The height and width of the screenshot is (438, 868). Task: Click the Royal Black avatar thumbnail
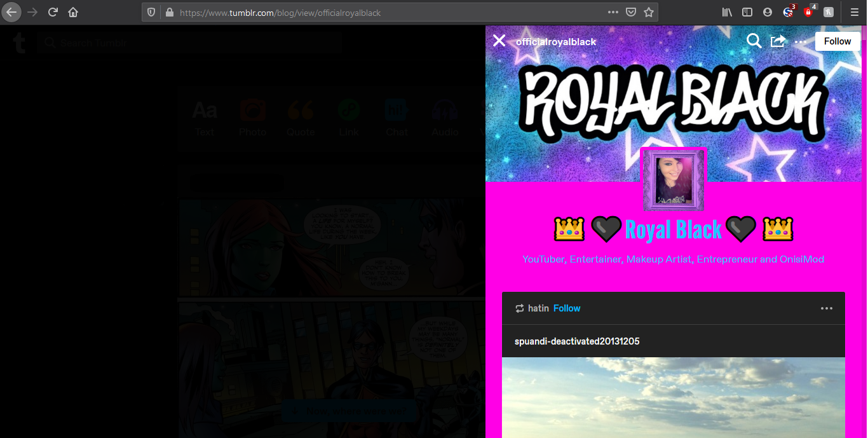coord(673,180)
